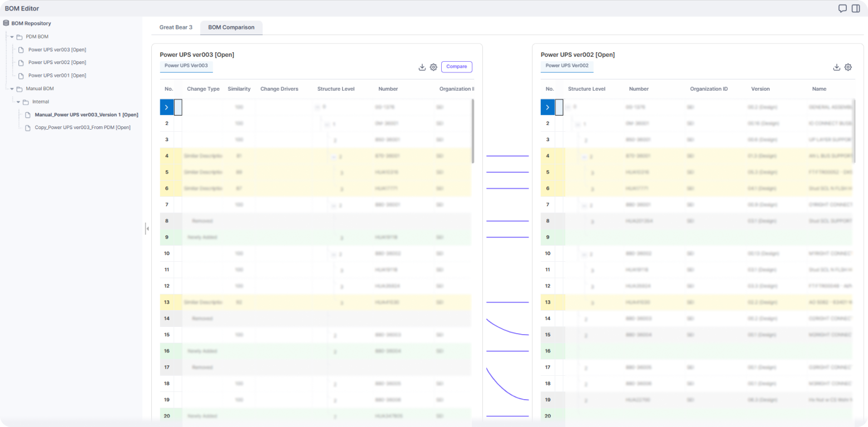The width and height of the screenshot is (868, 427).
Task: Download the Power UPS ver002 BOM
Action: pos(836,67)
